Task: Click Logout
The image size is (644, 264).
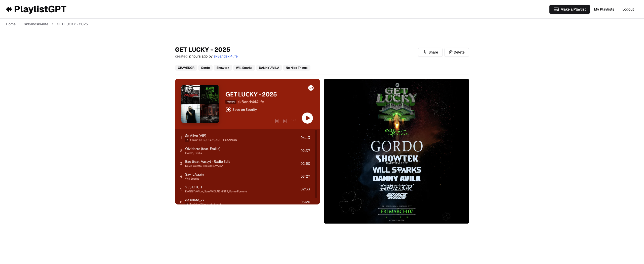Action: pyautogui.click(x=628, y=9)
